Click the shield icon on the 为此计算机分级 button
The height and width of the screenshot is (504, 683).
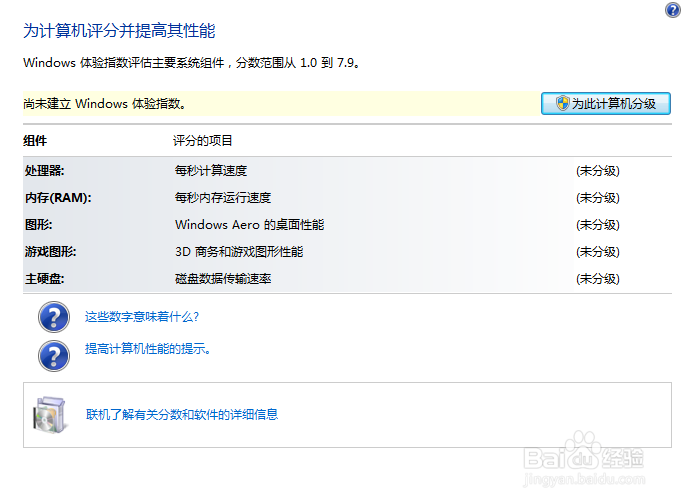pyautogui.click(x=562, y=103)
